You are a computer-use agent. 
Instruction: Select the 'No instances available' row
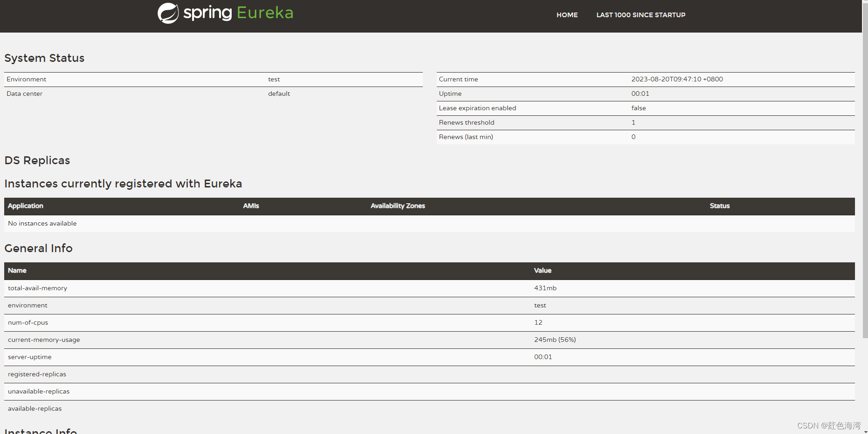coord(429,224)
